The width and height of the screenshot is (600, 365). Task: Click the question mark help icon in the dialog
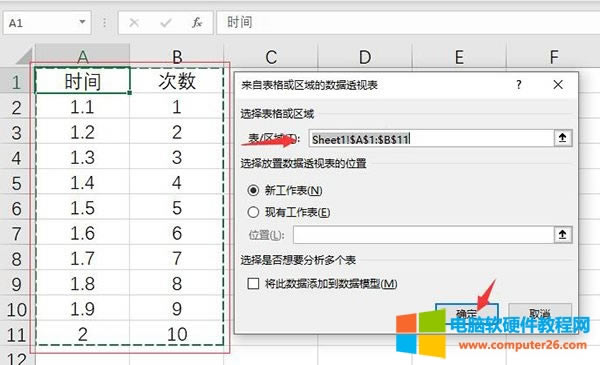coord(518,85)
